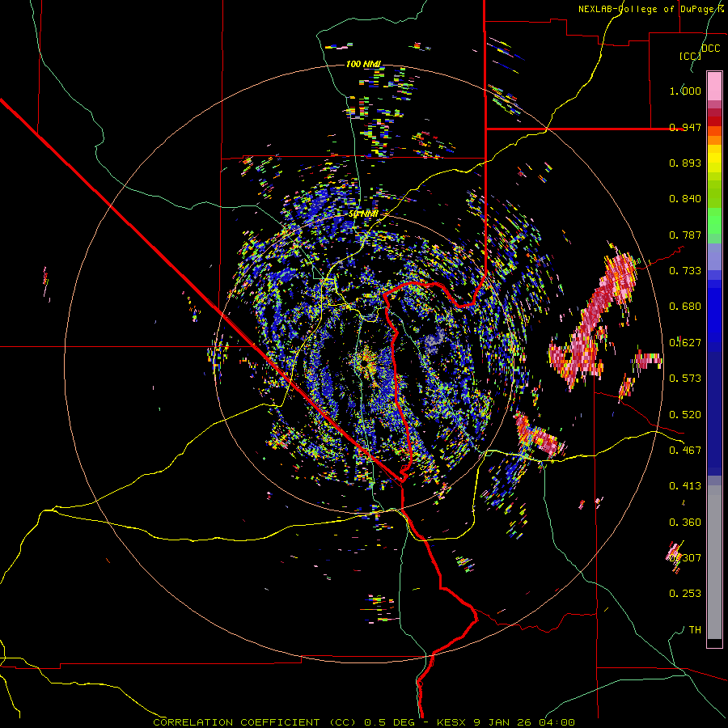Click the 0.307 legend value
728x728 pixels.
(685, 557)
